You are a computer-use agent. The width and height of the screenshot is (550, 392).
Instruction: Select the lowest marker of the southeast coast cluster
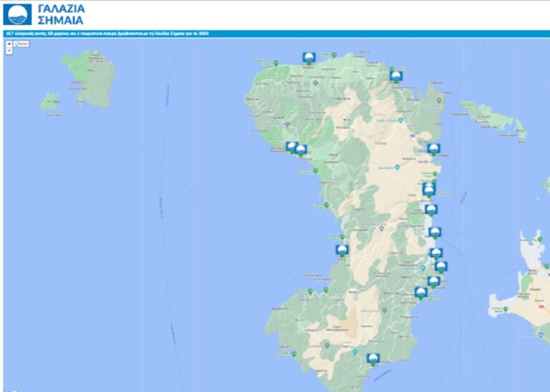click(421, 292)
